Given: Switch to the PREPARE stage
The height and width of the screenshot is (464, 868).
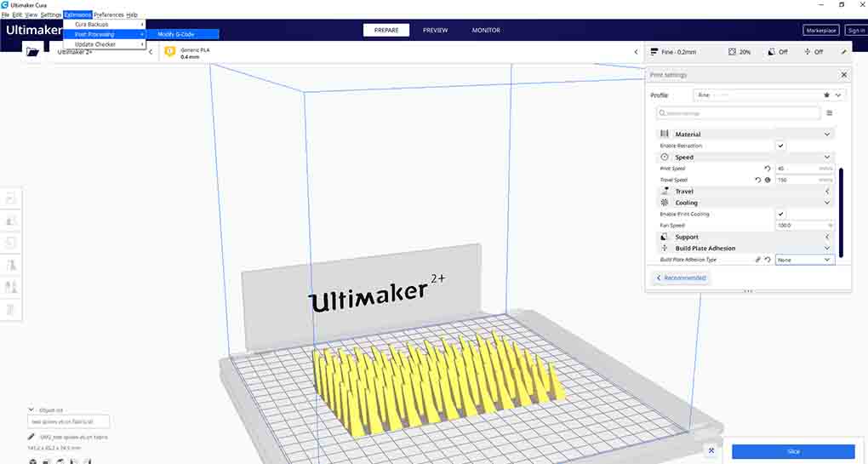Looking at the screenshot, I should click(x=386, y=31).
